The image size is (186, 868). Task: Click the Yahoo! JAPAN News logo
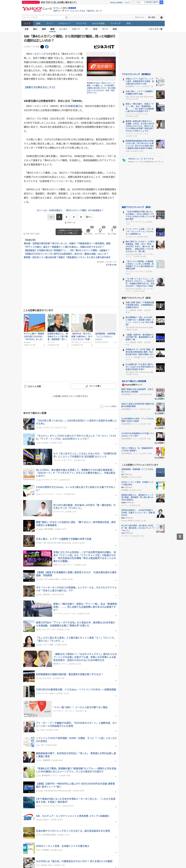pos(37,9)
